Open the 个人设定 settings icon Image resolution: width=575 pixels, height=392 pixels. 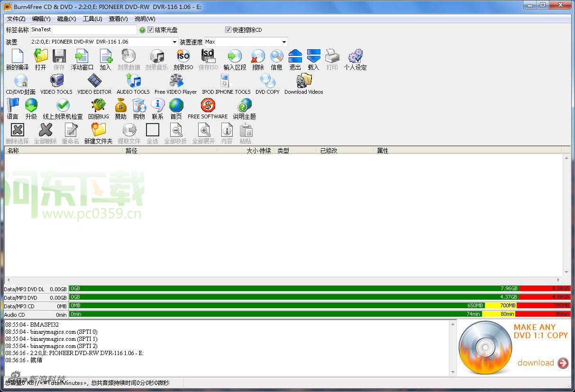click(x=355, y=59)
